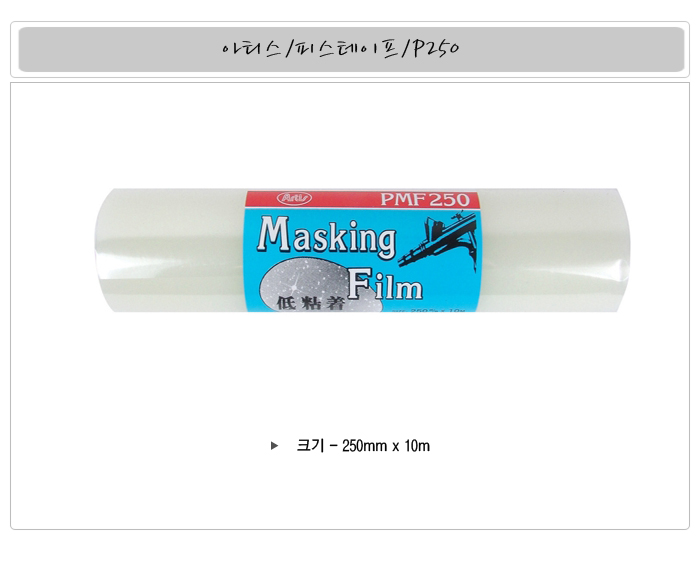
Task: Select the 低粘着 characters on the label
Action: pos(311,304)
